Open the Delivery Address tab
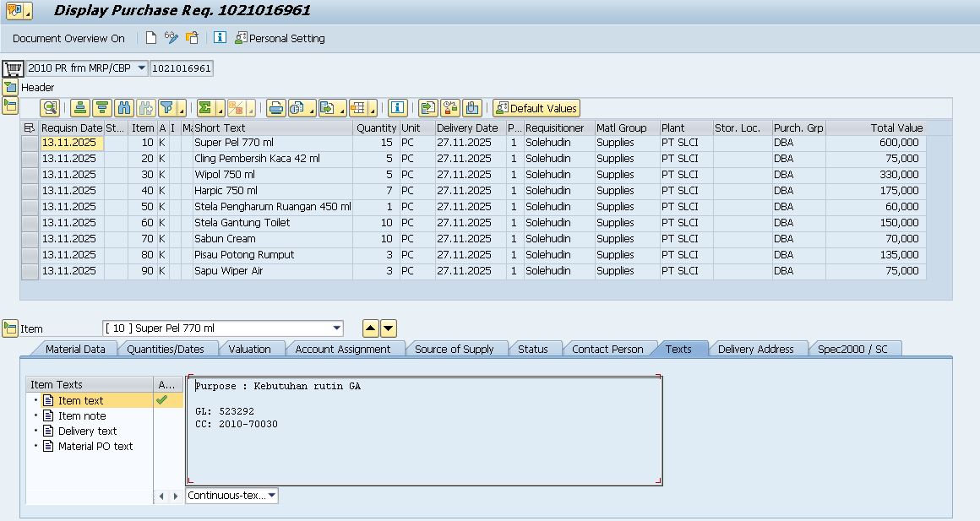 coord(755,349)
